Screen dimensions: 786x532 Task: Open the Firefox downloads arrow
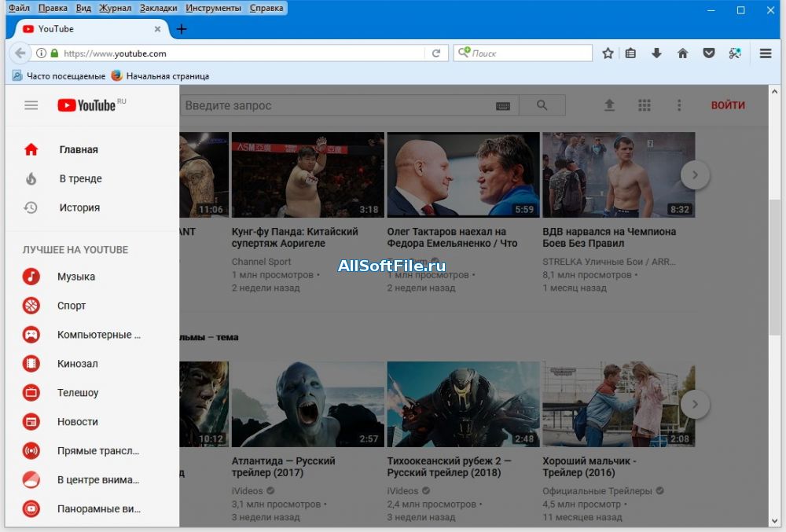coord(656,53)
